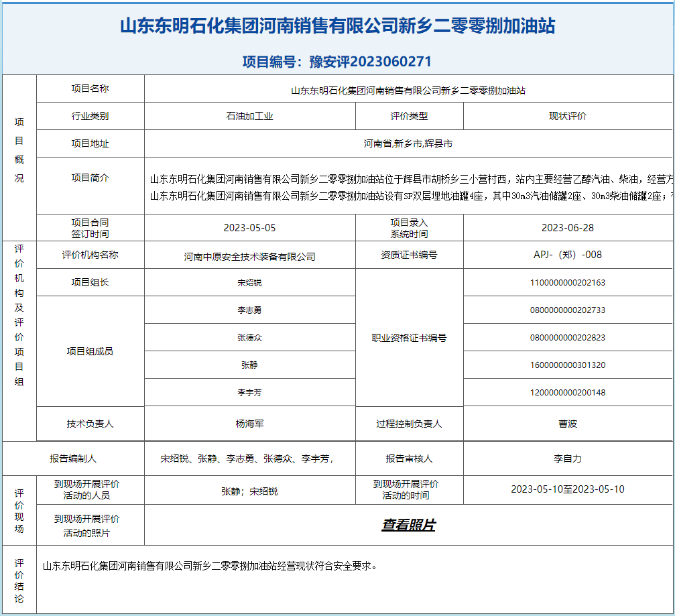Click the 项目简介 label

tap(90, 178)
